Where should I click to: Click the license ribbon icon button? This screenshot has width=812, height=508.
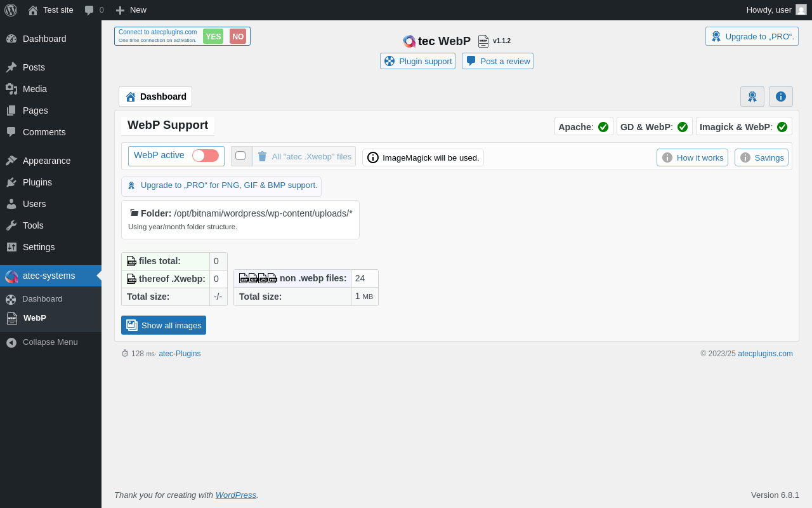(x=752, y=97)
